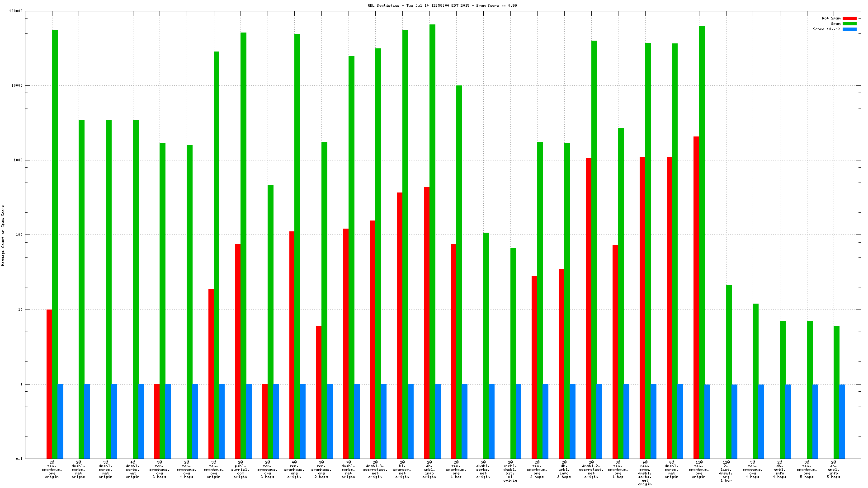The height and width of the screenshot is (488, 868).
Task: Click the 10000 tick on y-axis
Action: (x=16, y=86)
